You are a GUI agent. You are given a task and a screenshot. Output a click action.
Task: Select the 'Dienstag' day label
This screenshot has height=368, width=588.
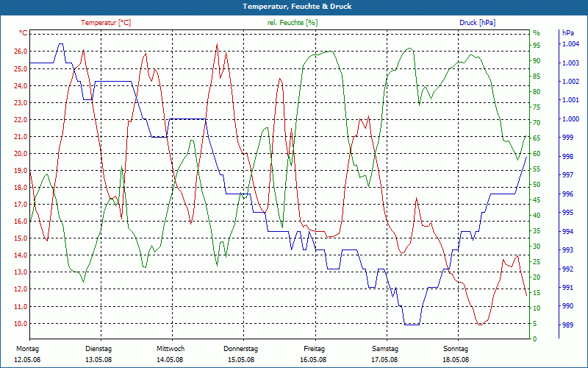[98, 349]
